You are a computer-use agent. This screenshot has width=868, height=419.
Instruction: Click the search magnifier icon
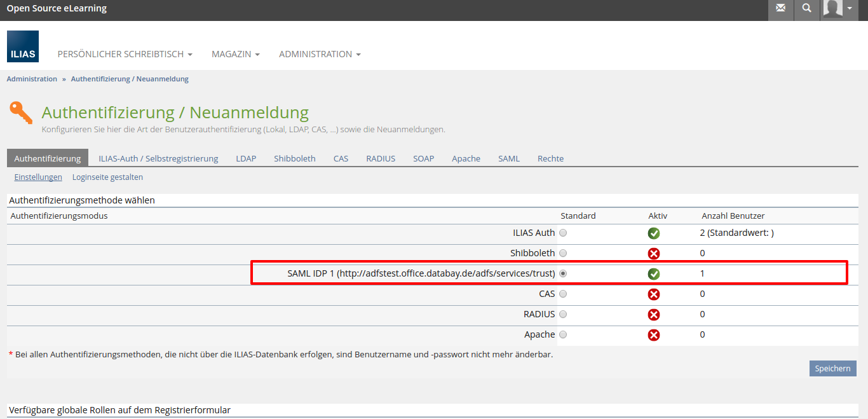click(806, 8)
